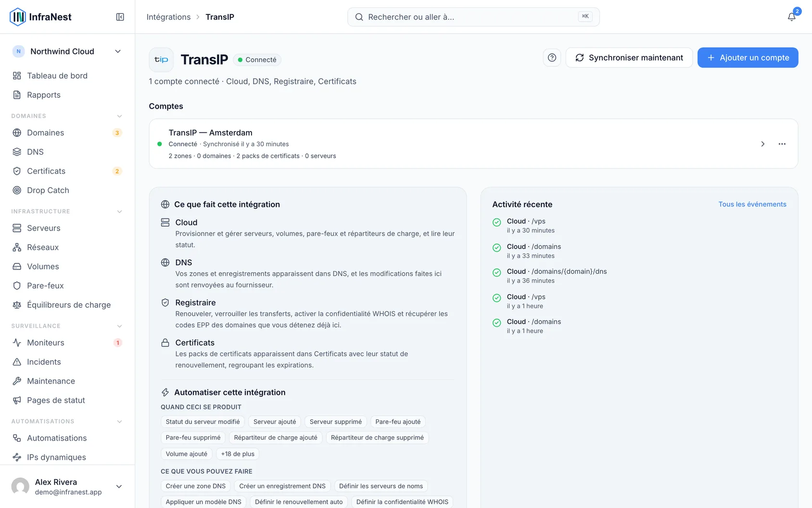Show the +18 de plus triggers
Viewport: 812px width, 508px height.
[x=238, y=454]
